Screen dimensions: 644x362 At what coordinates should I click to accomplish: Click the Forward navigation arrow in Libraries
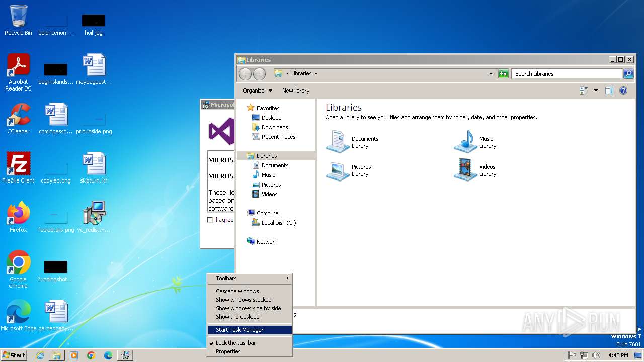259,74
